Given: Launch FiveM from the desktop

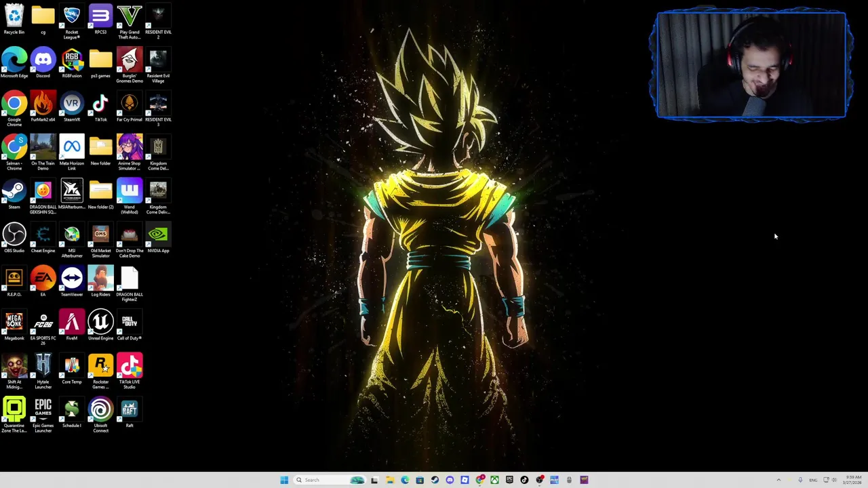Looking at the screenshot, I should click(72, 326).
